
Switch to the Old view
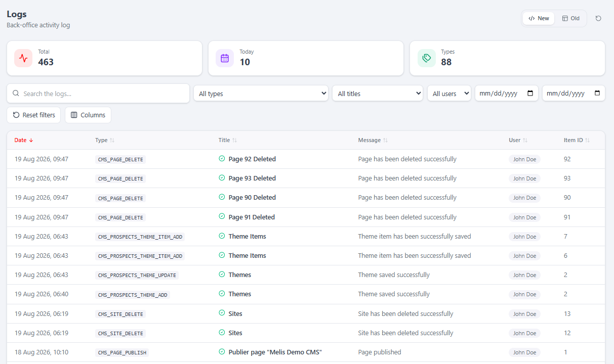click(x=571, y=18)
